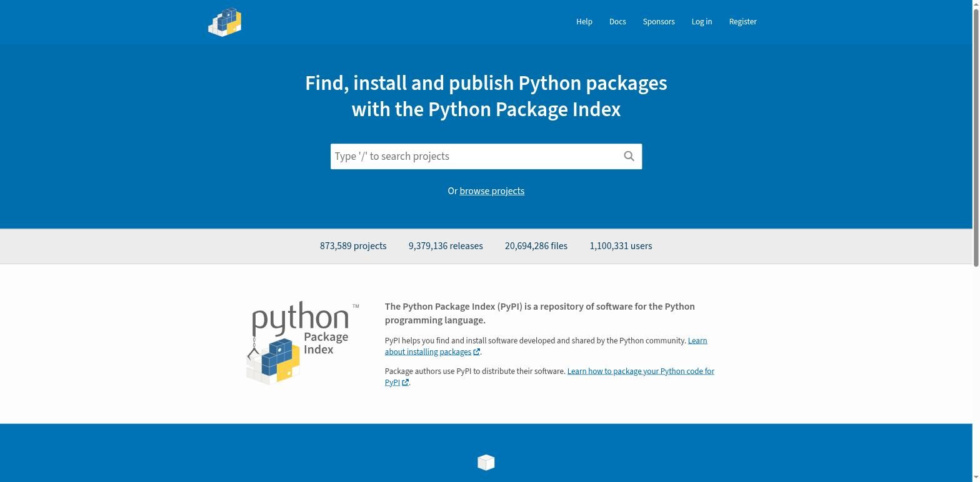The width and height of the screenshot is (980, 482).
Task: Click the 873,589 projects statistic
Action: [x=353, y=246]
